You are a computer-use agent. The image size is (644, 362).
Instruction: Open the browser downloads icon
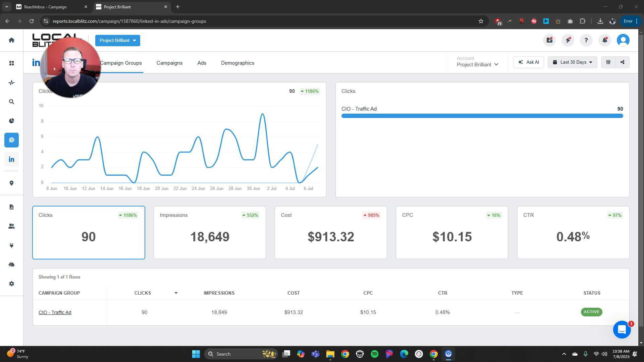pos(600,21)
